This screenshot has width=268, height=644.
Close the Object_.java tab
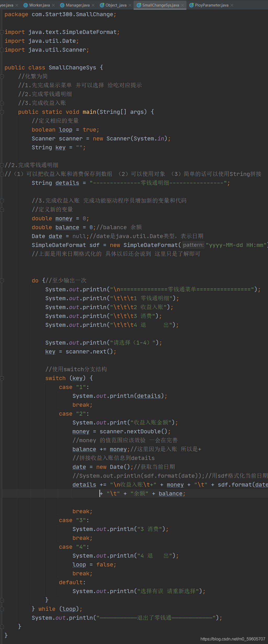tap(130, 5)
